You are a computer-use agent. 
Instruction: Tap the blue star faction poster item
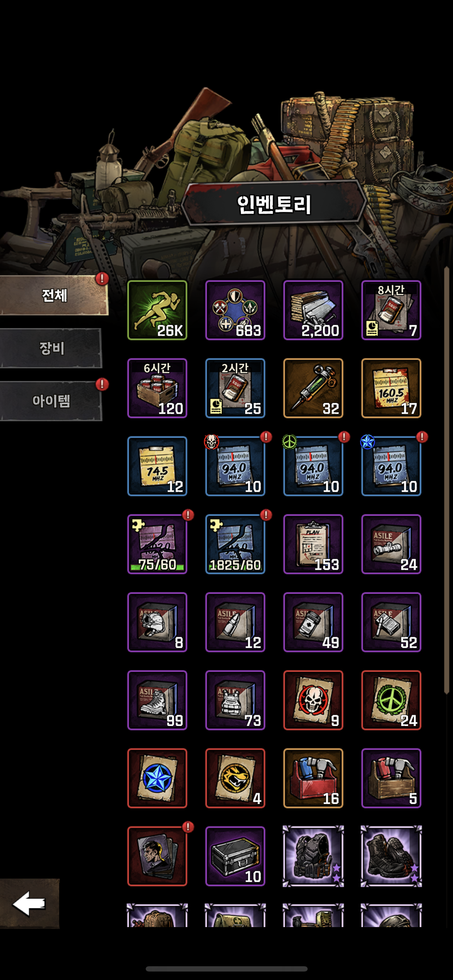click(x=157, y=778)
